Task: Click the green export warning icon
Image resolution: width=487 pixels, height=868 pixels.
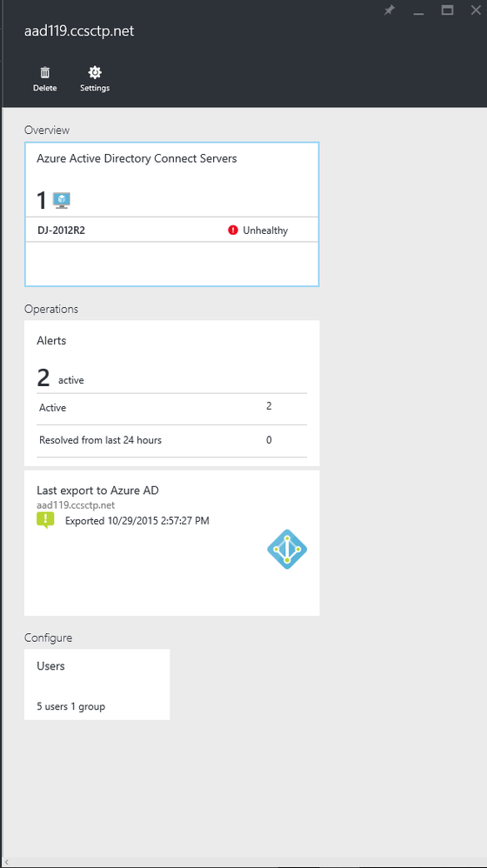Action: pos(45,520)
